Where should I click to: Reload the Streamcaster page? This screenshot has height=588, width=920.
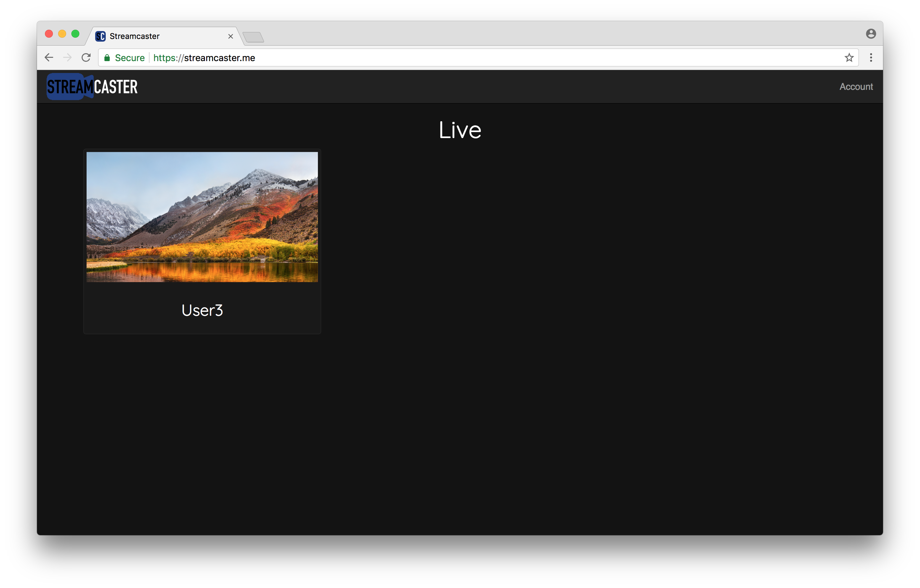click(x=86, y=58)
